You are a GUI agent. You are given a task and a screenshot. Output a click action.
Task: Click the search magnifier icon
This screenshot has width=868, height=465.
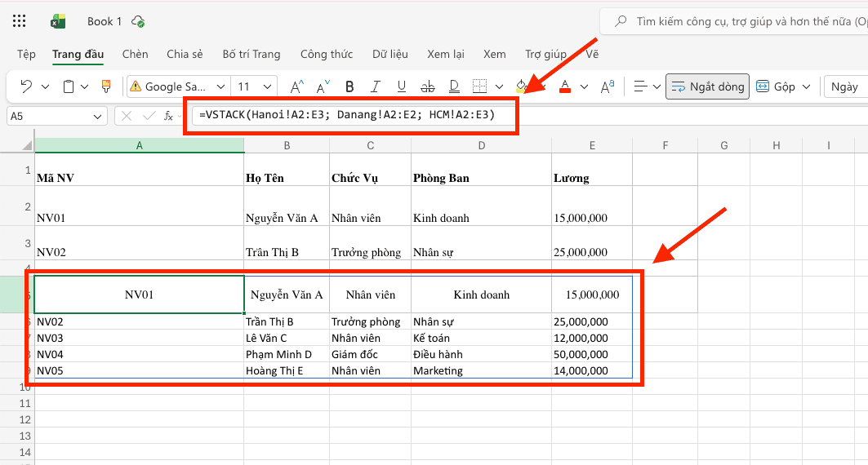621,21
